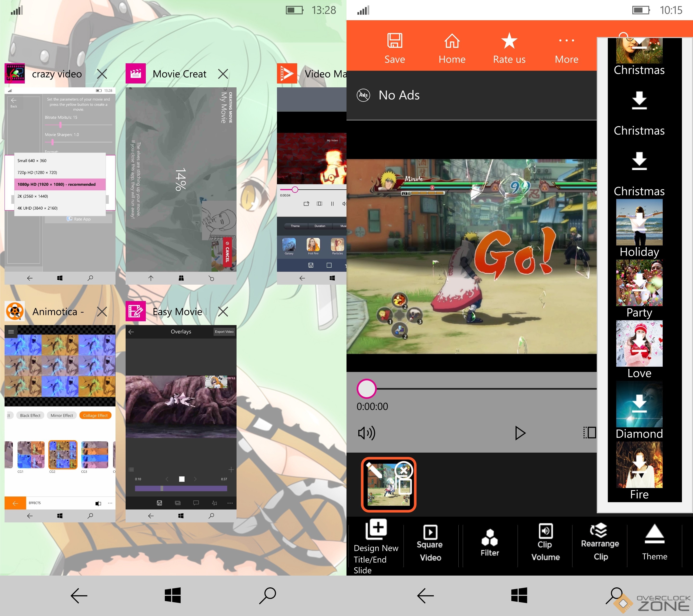Choose the 4K UHD (3840 × 2160) format

pos(37,208)
